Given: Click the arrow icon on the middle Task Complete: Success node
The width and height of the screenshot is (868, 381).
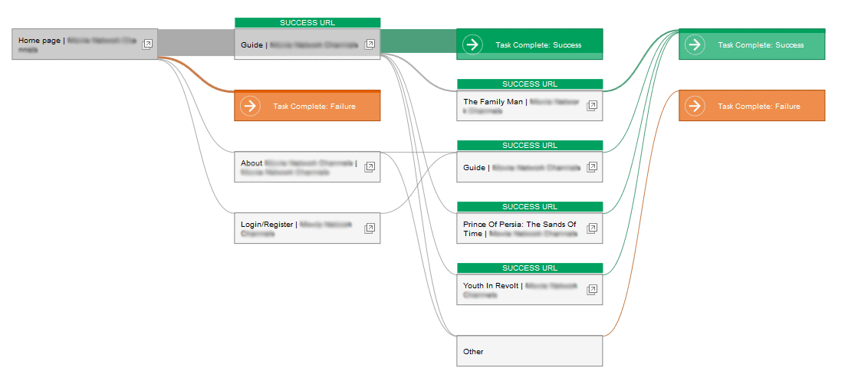Looking at the screenshot, I should (x=472, y=44).
